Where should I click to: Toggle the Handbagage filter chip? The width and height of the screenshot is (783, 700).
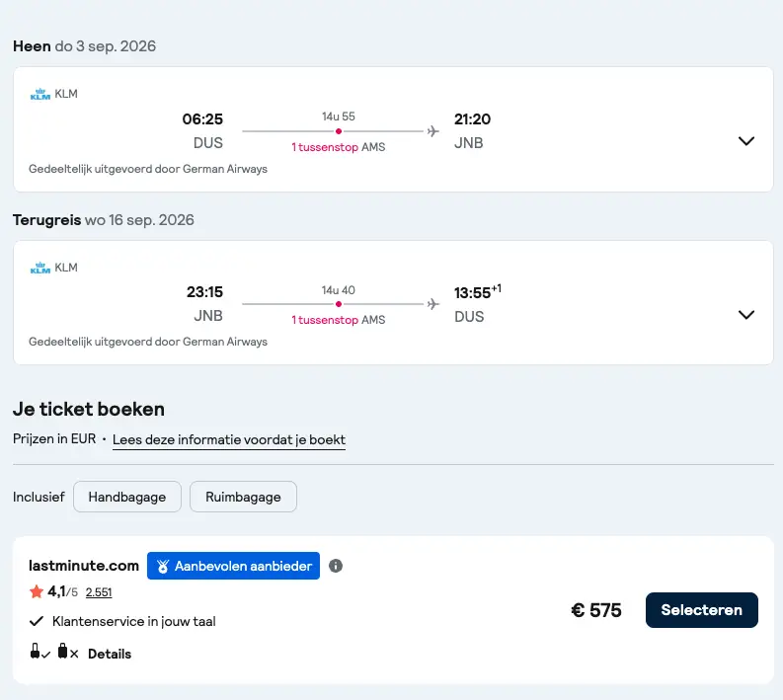coord(127,497)
